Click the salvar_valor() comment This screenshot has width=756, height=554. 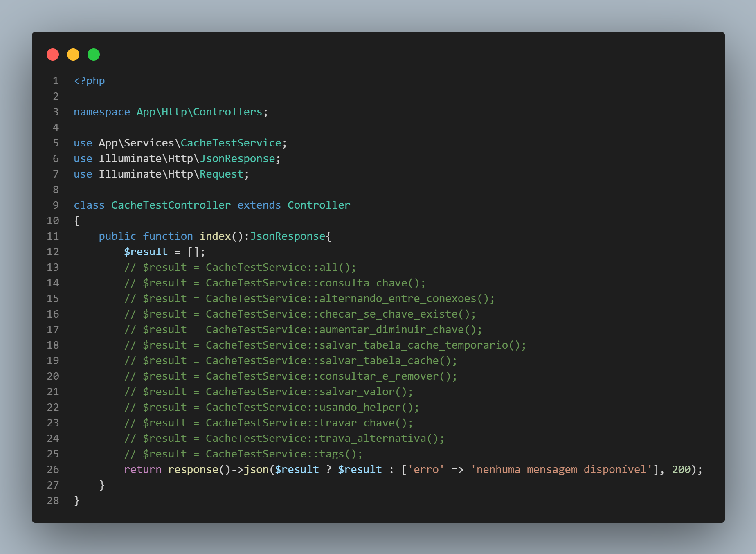pyautogui.click(x=268, y=392)
